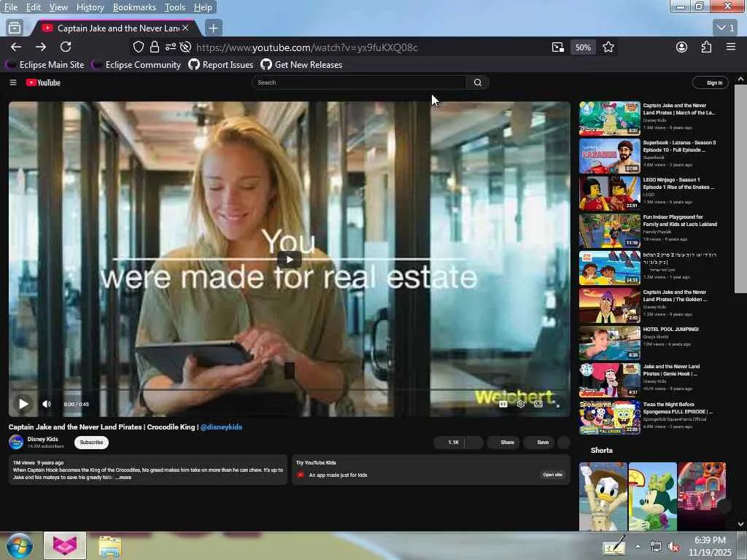Open the Help menu

(x=203, y=7)
